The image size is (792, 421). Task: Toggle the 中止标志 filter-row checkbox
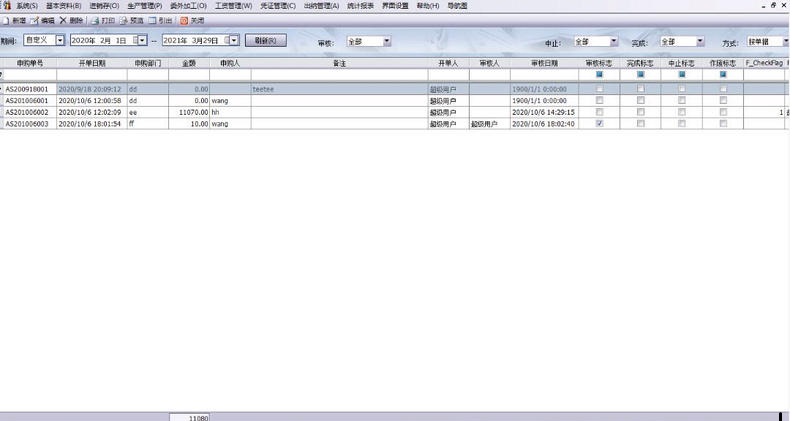point(682,74)
